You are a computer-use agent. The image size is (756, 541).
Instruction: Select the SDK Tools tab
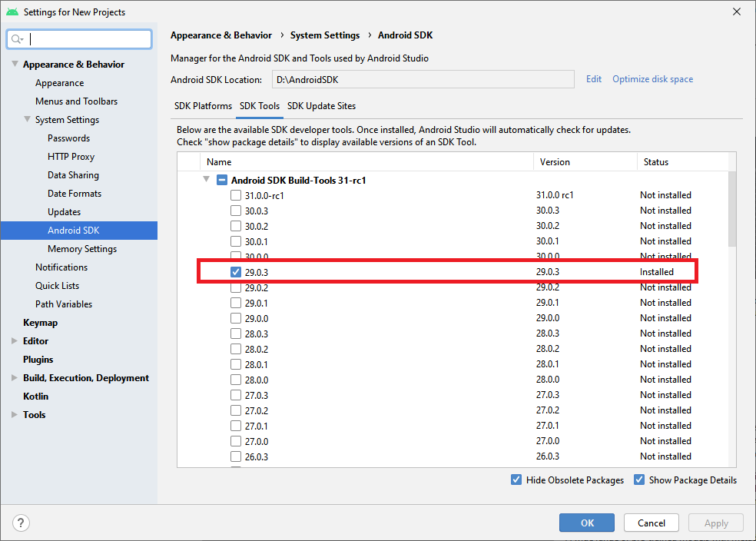pos(260,105)
